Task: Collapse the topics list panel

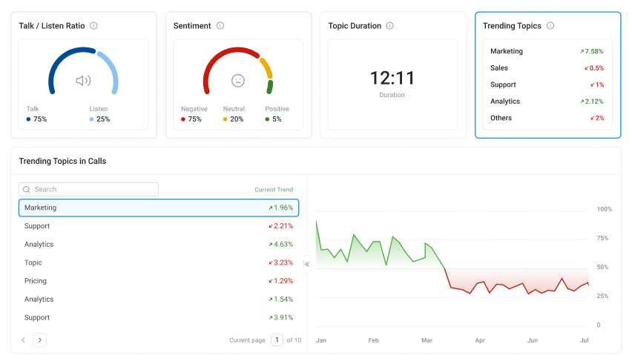Action: pos(307,263)
